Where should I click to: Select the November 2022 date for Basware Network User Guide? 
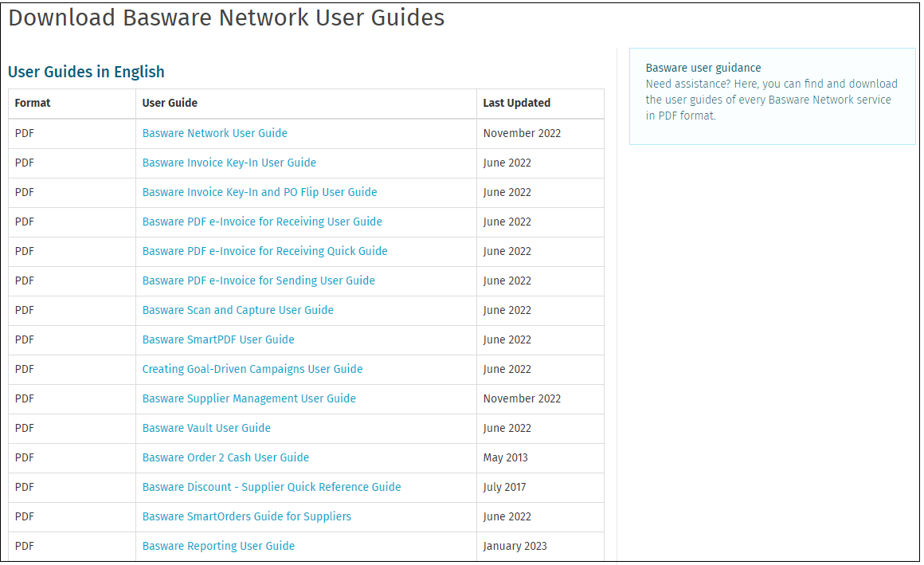point(522,133)
